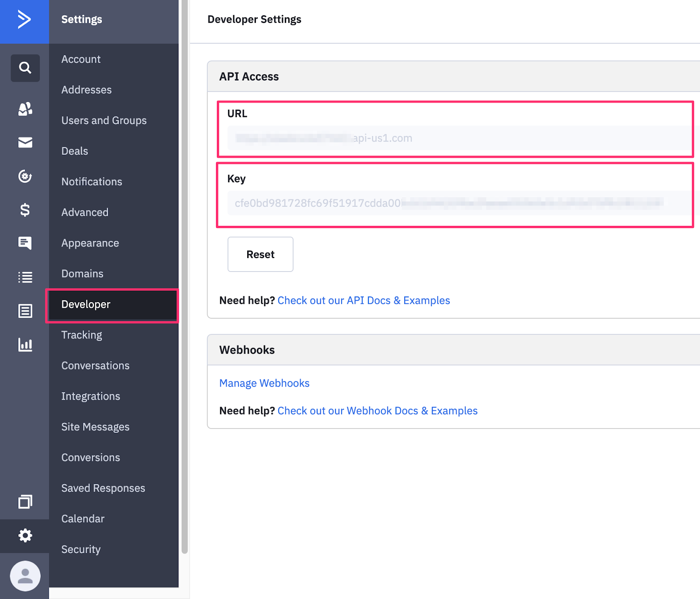Click the ActiveCampaign logo icon
This screenshot has height=599, width=700.
click(24, 20)
